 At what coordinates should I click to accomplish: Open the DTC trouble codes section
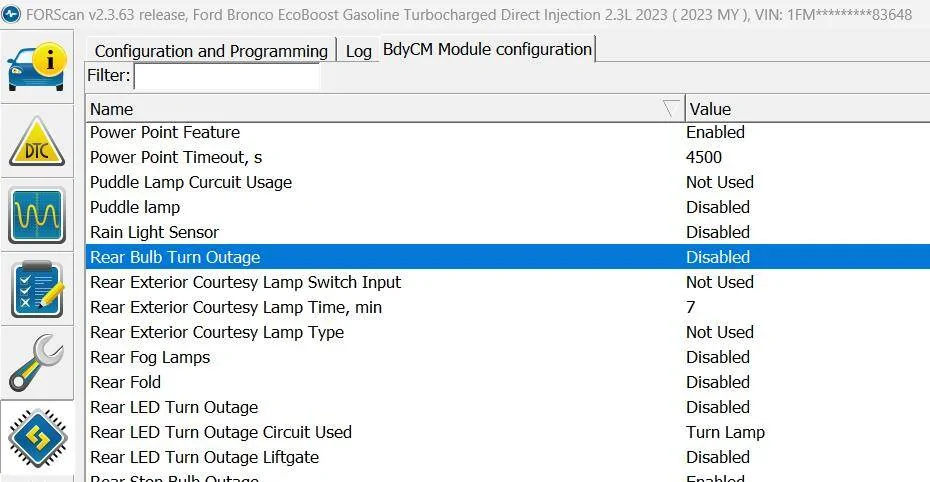point(37,141)
